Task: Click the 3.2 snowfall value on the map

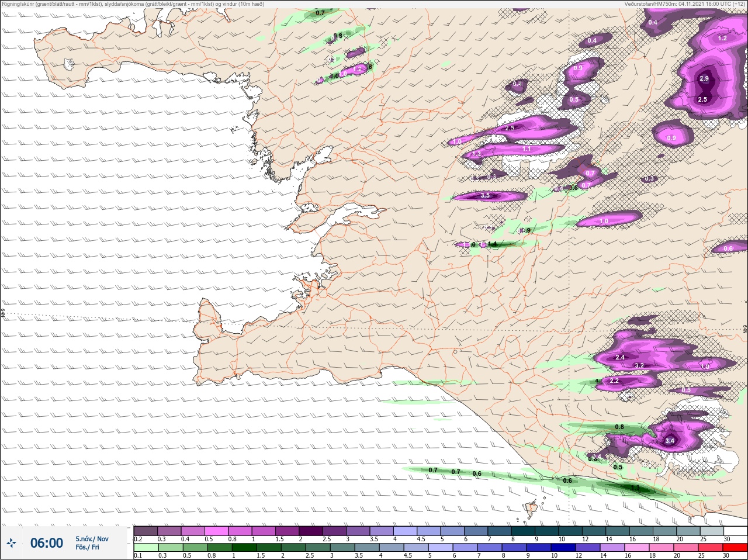Action: point(639,365)
